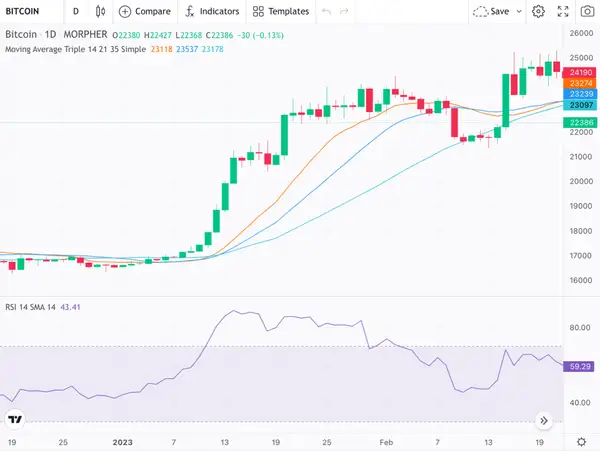
Task: Select the RSI 14 SMA 14 legend
Action: [30, 307]
